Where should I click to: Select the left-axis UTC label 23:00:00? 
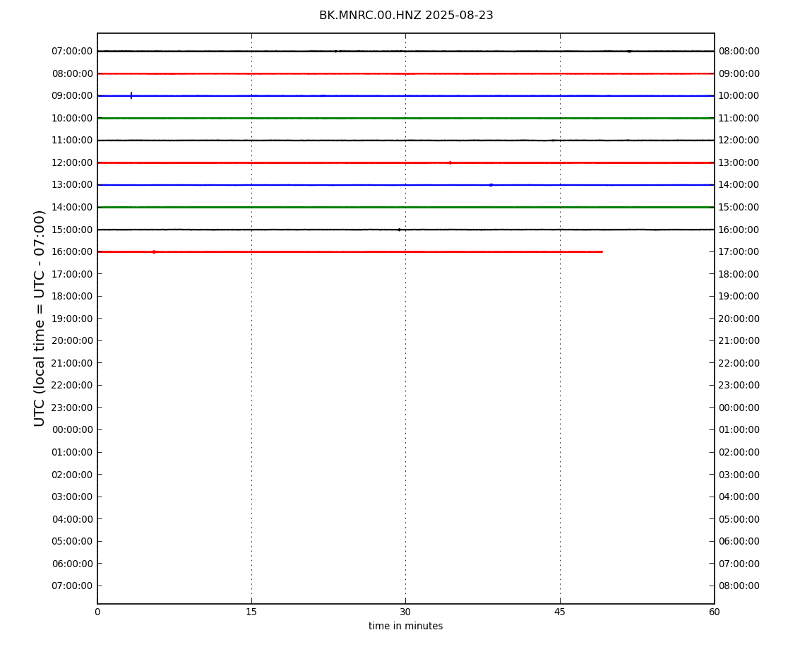(x=72, y=408)
